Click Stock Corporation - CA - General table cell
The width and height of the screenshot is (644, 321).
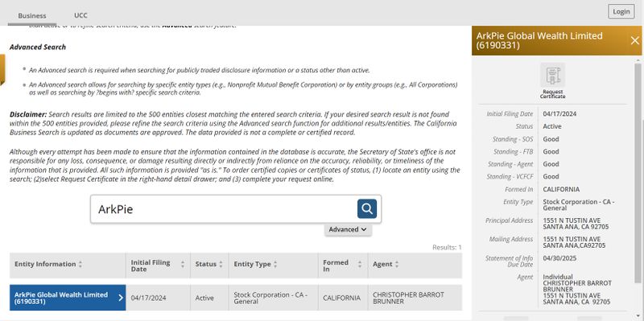click(273, 298)
